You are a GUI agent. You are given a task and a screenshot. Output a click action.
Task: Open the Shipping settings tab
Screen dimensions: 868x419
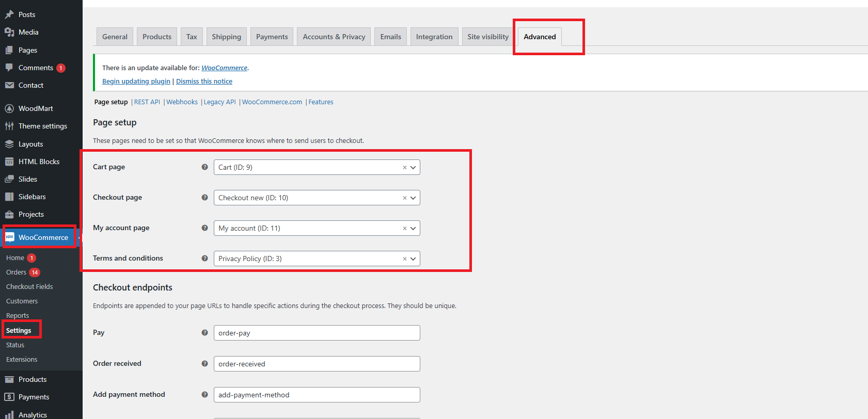pos(226,37)
